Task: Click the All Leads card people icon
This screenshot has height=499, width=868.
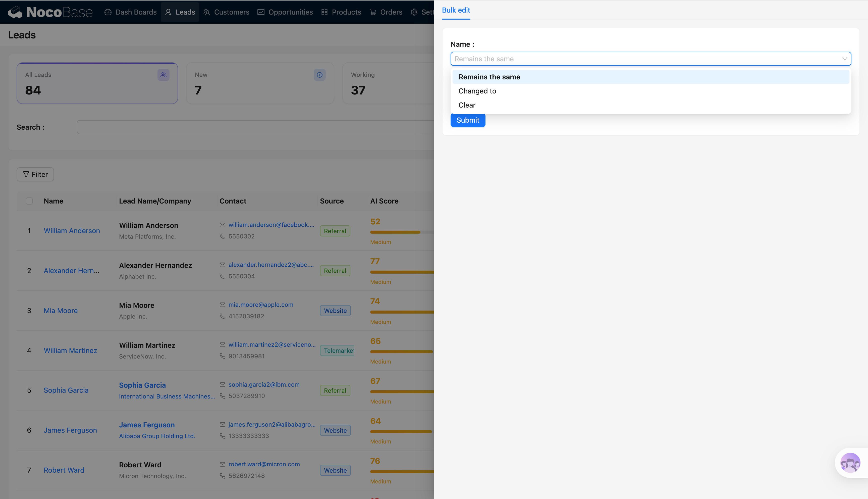Action: 164,75
